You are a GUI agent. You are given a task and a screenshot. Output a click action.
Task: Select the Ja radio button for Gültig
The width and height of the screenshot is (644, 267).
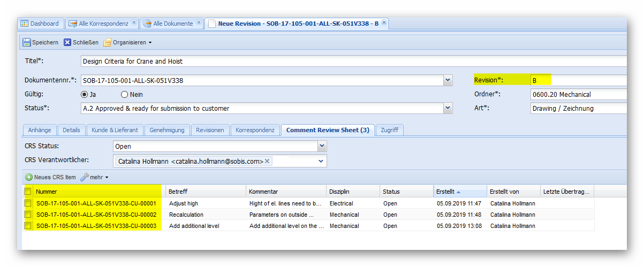84,95
